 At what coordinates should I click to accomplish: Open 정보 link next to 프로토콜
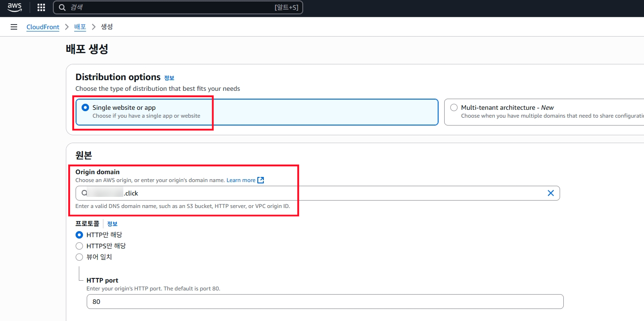tap(112, 224)
